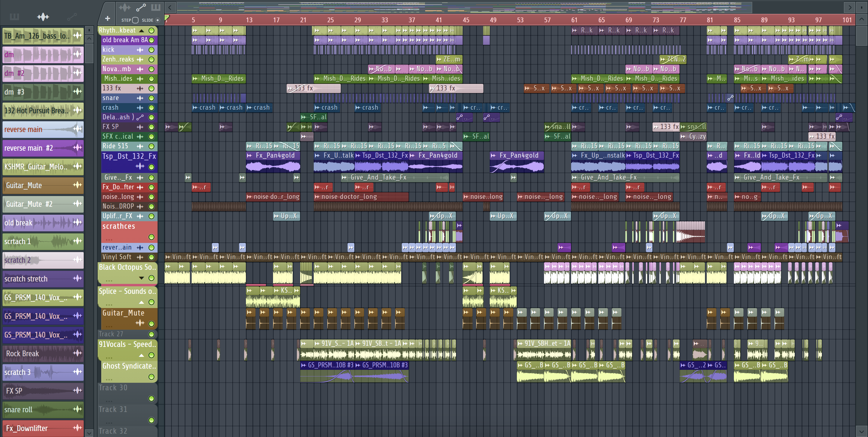Mute the Ride 515 track
The height and width of the screenshot is (437, 868).
[x=152, y=146]
